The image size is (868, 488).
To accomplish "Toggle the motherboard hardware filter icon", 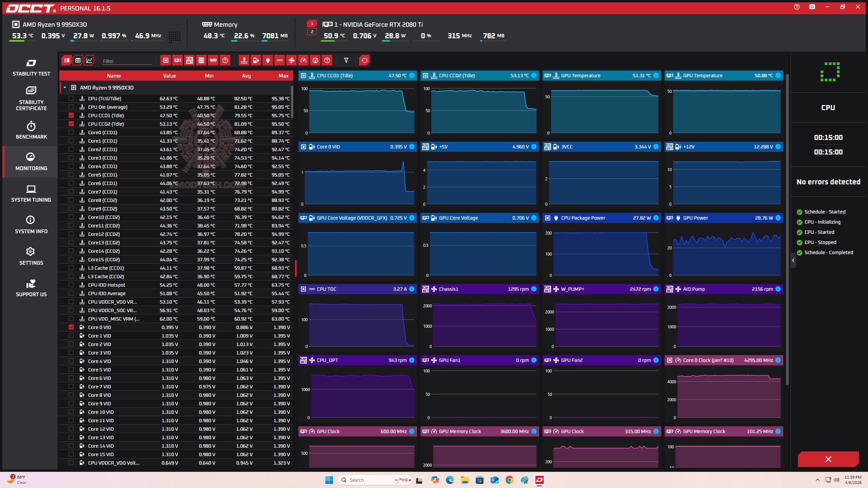I will [189, 60].
